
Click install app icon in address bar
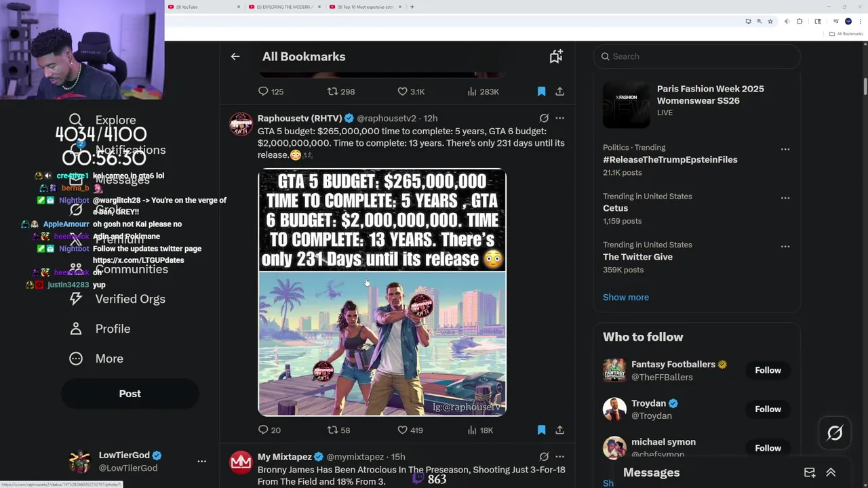click(749, 22)
